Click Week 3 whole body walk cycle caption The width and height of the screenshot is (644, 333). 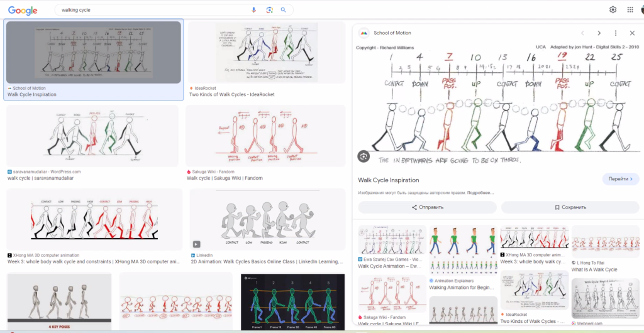click(x=94, y=261)
